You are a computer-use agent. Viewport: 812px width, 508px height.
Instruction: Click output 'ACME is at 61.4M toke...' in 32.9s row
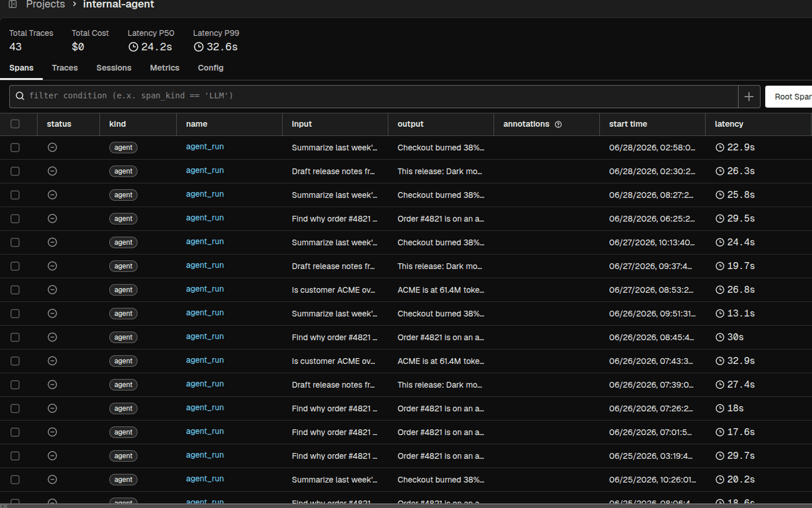coord(441,361)
